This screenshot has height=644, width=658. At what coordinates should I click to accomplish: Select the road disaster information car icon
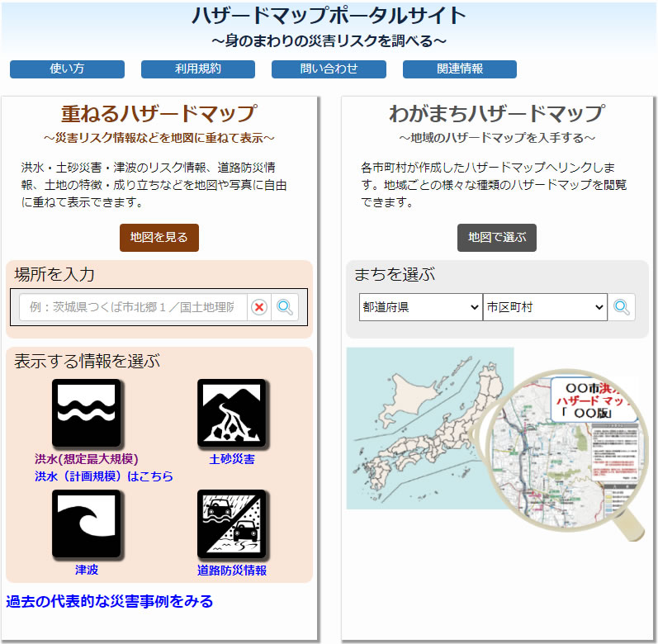click(x=233, y=524)
